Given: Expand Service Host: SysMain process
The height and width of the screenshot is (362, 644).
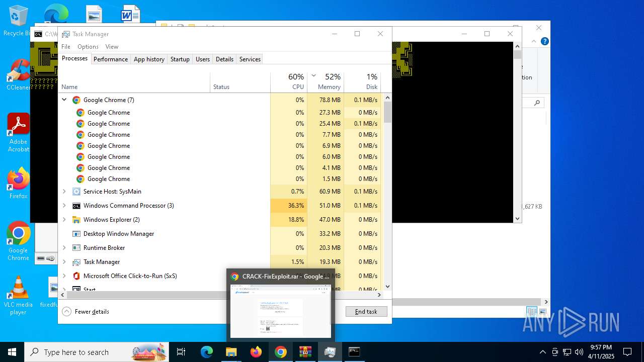Looking at the screenshot, I should (x=64, y=192).
